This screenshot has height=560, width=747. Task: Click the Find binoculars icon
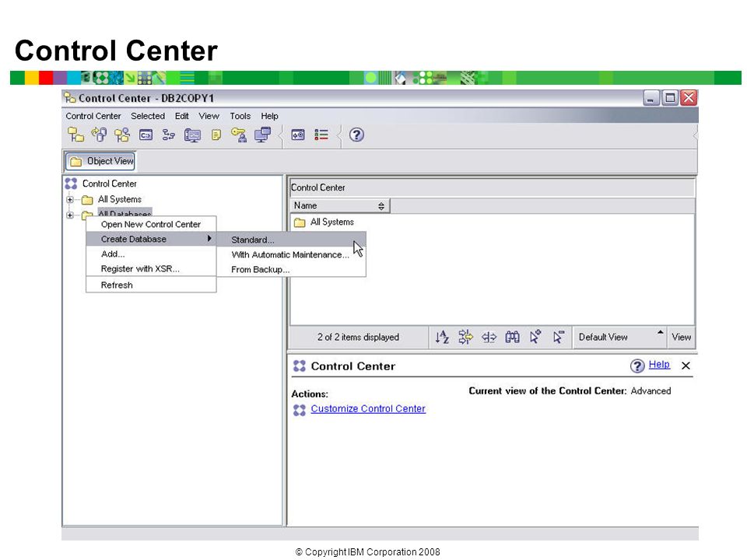pos(512,337)
